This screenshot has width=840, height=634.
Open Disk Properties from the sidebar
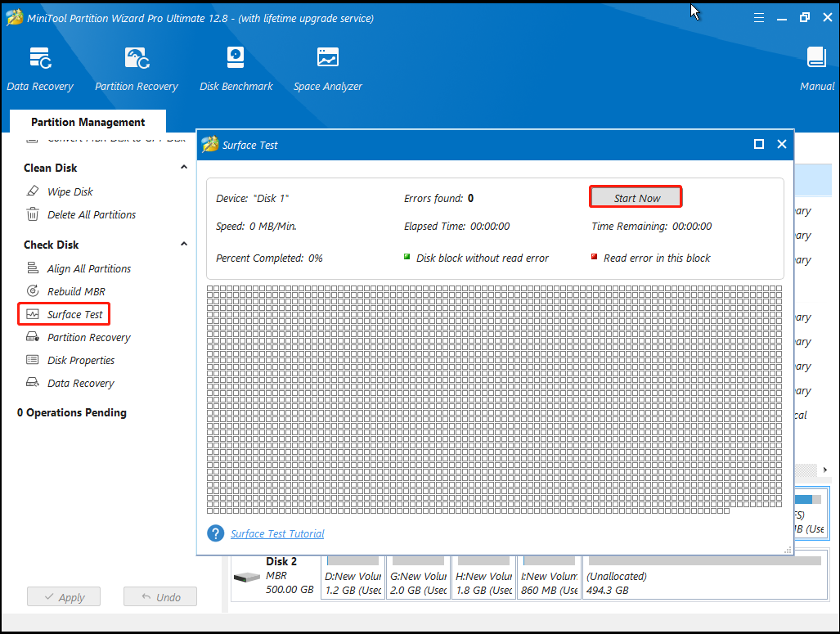pyautogui.click(x=80, y=360)
